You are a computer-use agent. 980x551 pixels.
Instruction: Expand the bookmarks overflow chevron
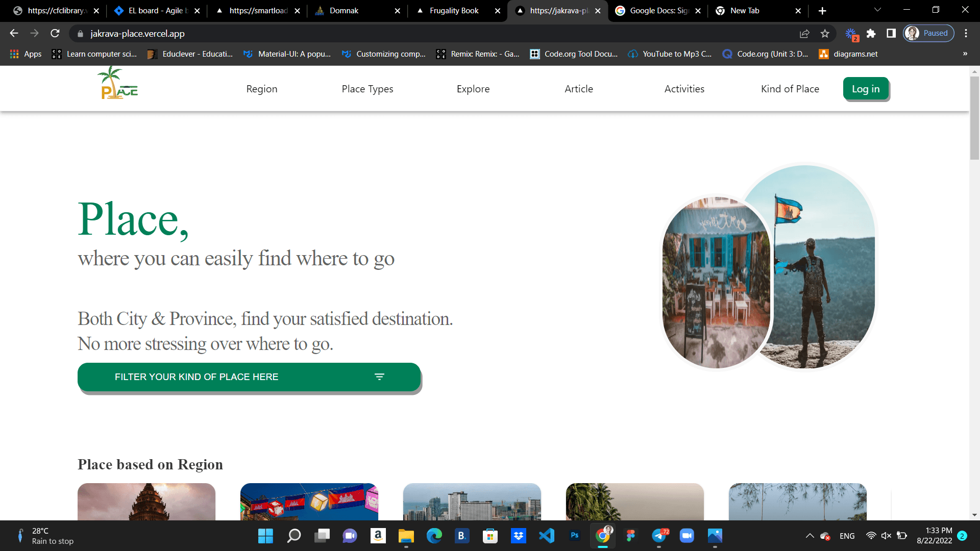(965, 54)
